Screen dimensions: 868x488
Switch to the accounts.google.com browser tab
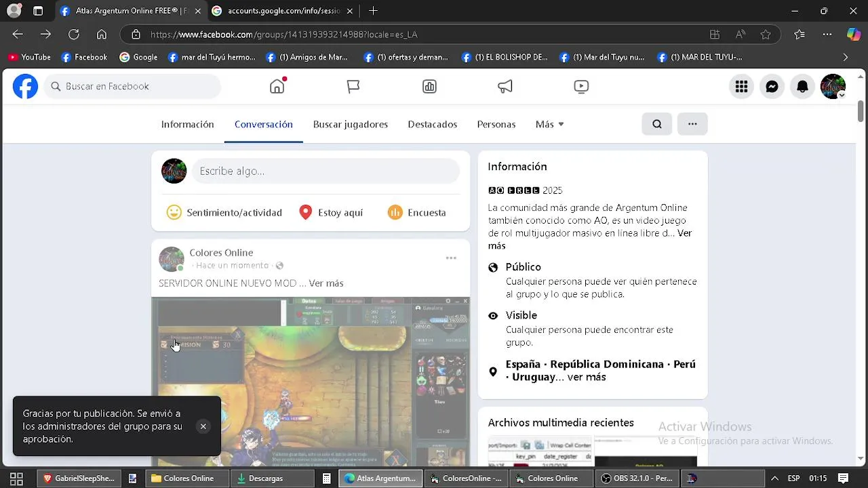click(x=283, y=11)
